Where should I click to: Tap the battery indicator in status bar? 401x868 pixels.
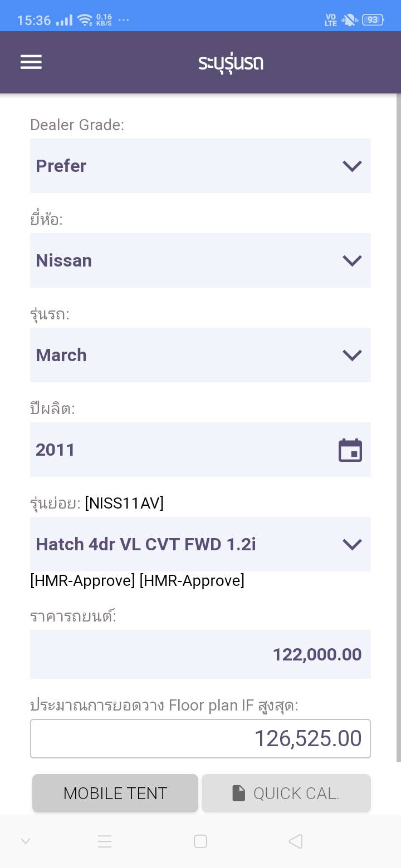coord(372,20)
